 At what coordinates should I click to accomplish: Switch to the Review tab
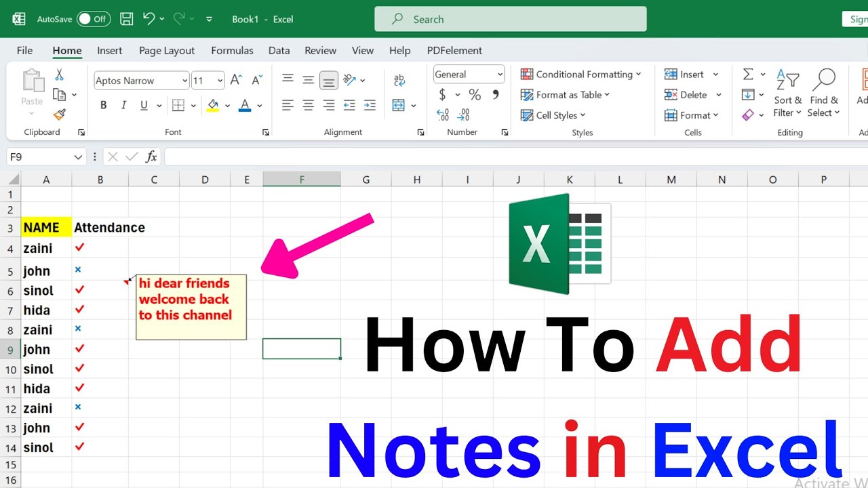[320, 50]
